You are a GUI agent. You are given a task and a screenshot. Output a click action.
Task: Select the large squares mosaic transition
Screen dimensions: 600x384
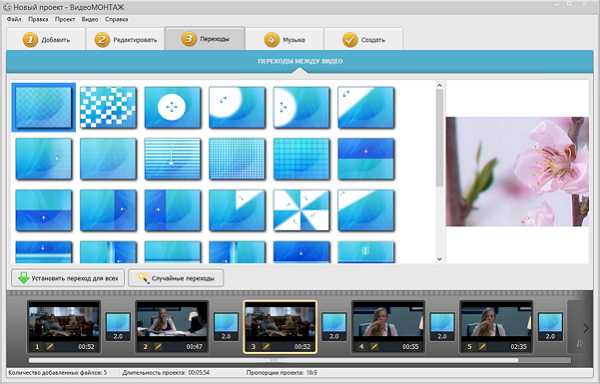[302, 159]
